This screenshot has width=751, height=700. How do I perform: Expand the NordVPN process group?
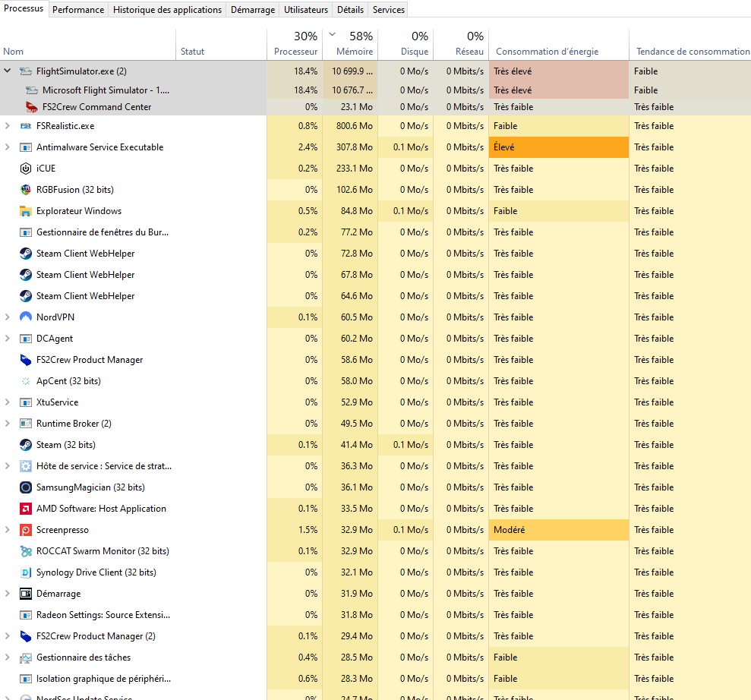7,317
